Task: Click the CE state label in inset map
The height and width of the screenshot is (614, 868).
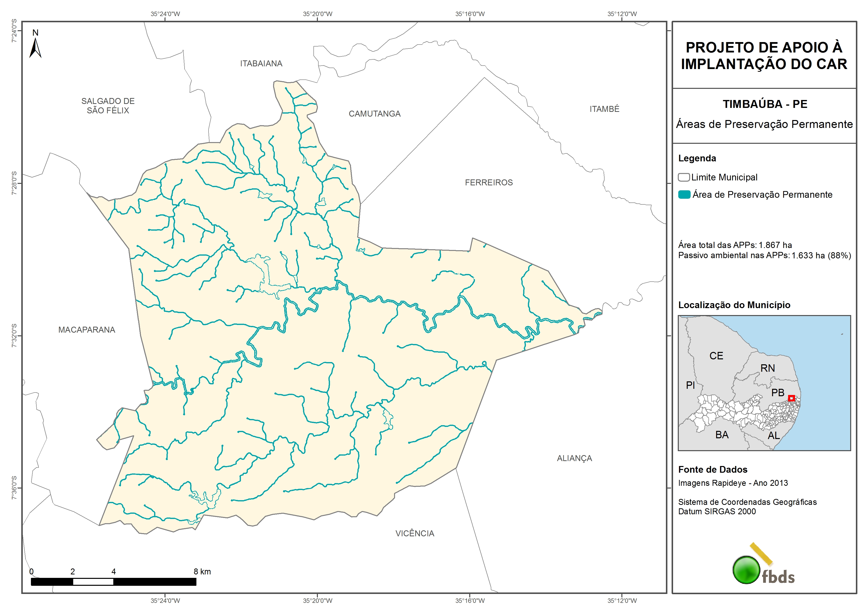Action: [x=716, y=356]
